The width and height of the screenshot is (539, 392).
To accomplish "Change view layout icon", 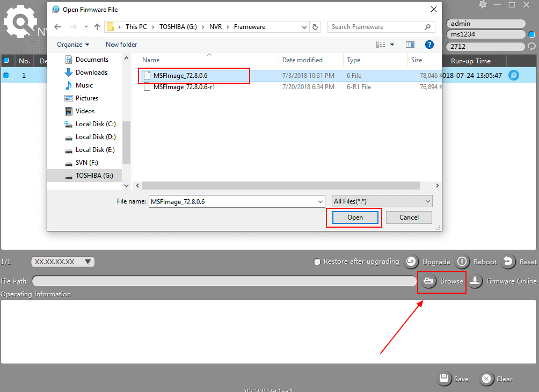I will [x=381, y=45].
